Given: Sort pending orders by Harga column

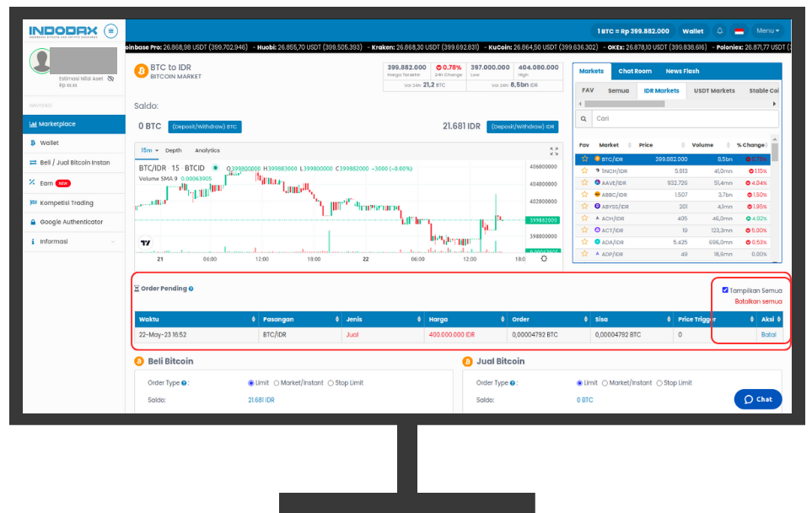Looking at the screenshot, I should [466, 319].
